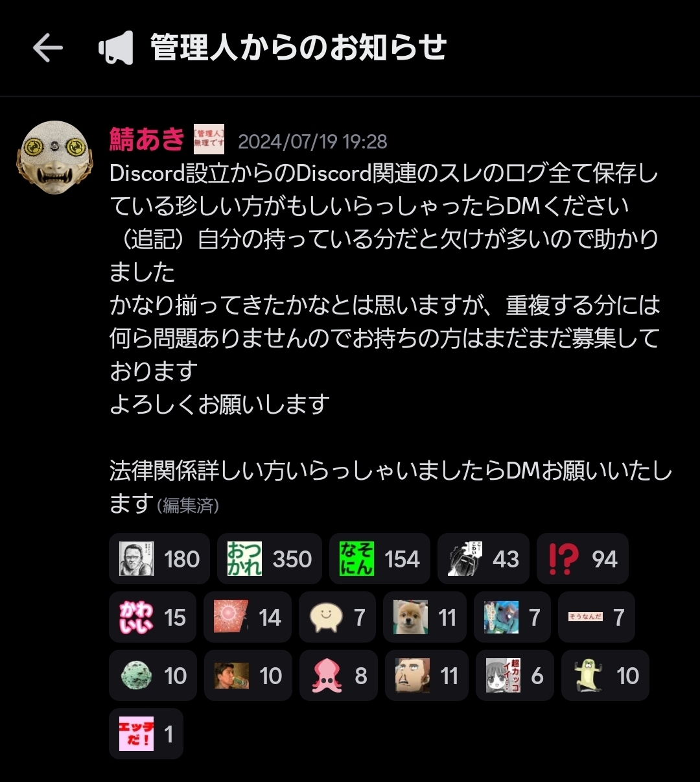Toggle the red !? reaction with 94

pos(583,559)
